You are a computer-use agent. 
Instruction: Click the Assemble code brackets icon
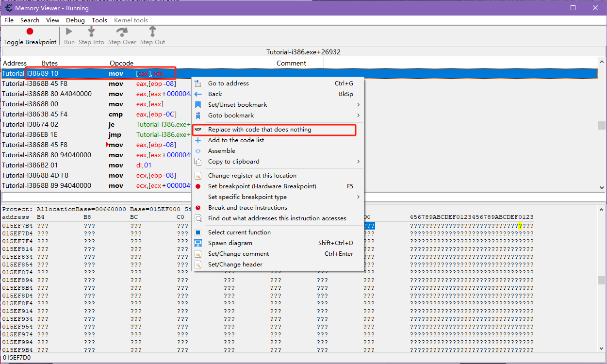coord(198,151)
